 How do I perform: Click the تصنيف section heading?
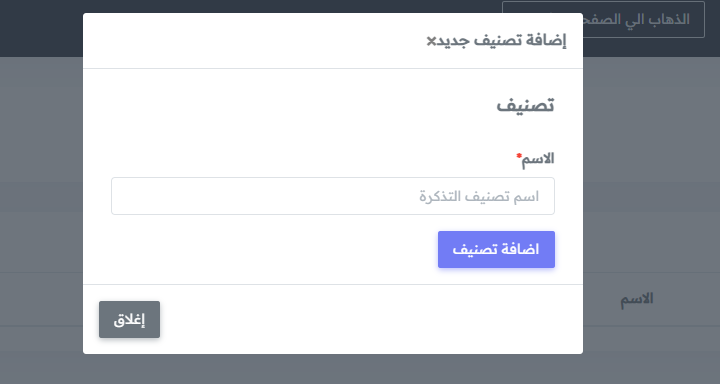click(x=525, y=105)
